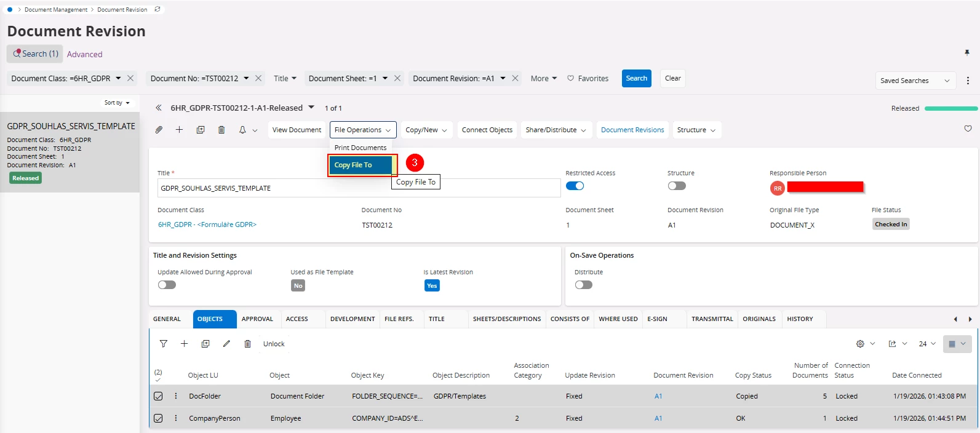980x433 pixels.
Task: Open the 6HR_GDPR document class link
Action: (175, 224)
